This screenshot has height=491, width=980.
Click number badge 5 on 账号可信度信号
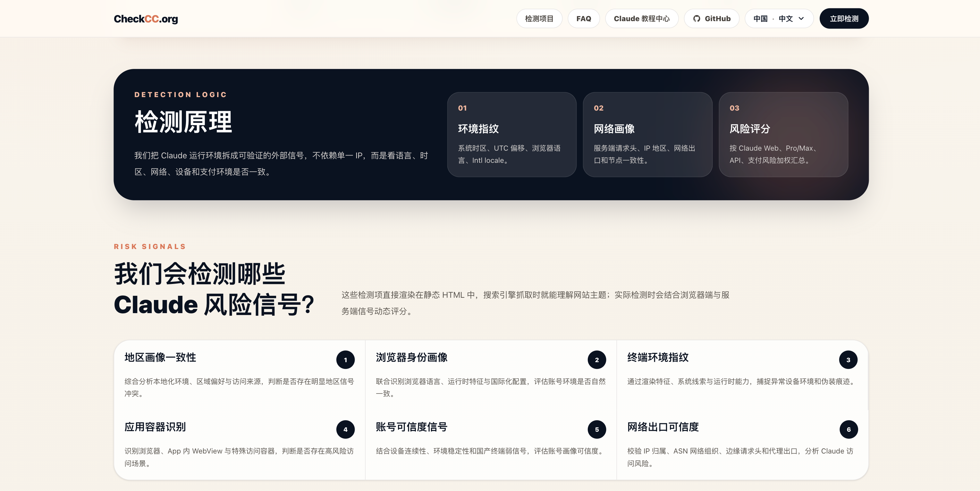click(x=597, y=429)
